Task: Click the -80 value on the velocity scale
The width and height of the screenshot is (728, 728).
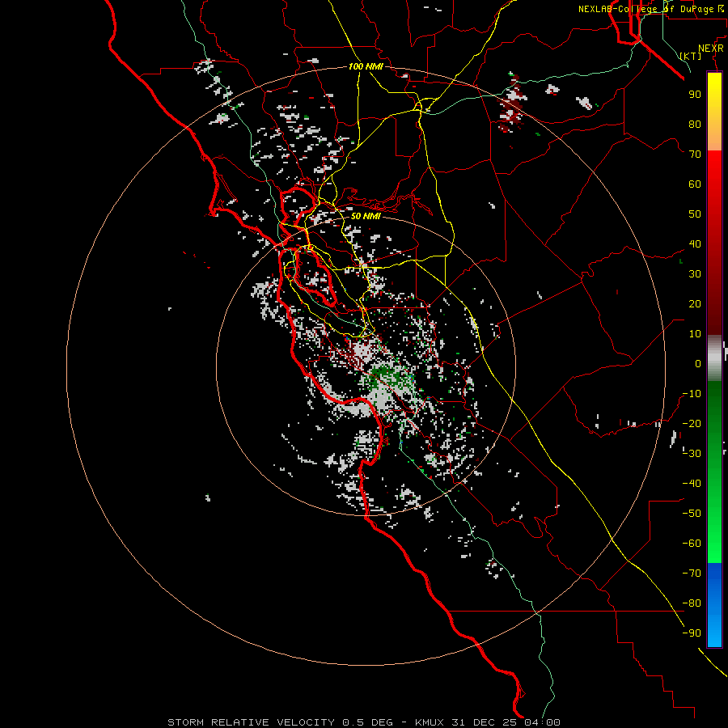Action: click(692, 603)
